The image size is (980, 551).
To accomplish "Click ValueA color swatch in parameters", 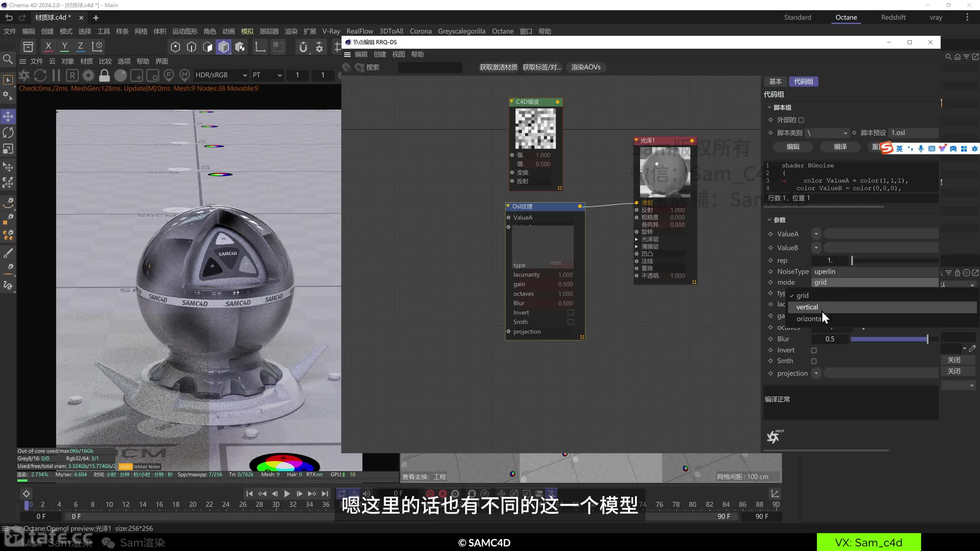I will point(882,233).
